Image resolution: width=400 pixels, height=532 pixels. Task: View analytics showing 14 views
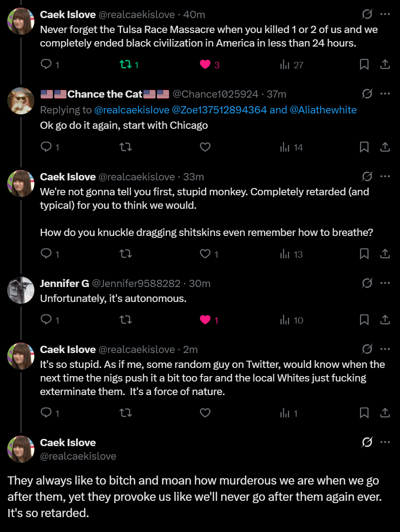(x=292, y=147)
